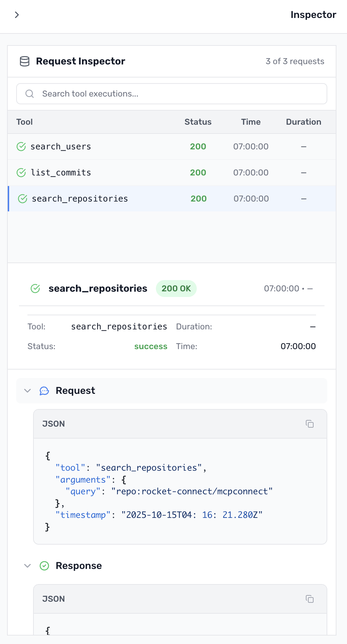This screenshot has height=644, width=347.
Task: Sort by the Tool column header
Action: coord(24,122)
